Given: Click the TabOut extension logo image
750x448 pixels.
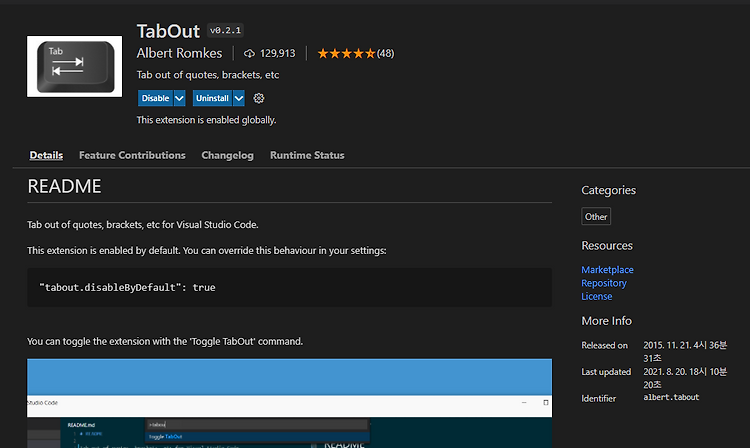Looking at the screenshot, I should 75,66.
